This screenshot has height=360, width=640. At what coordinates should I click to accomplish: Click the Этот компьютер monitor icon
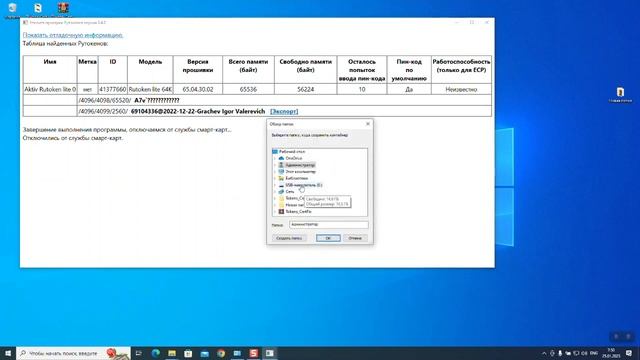click(x=281, y=171)
